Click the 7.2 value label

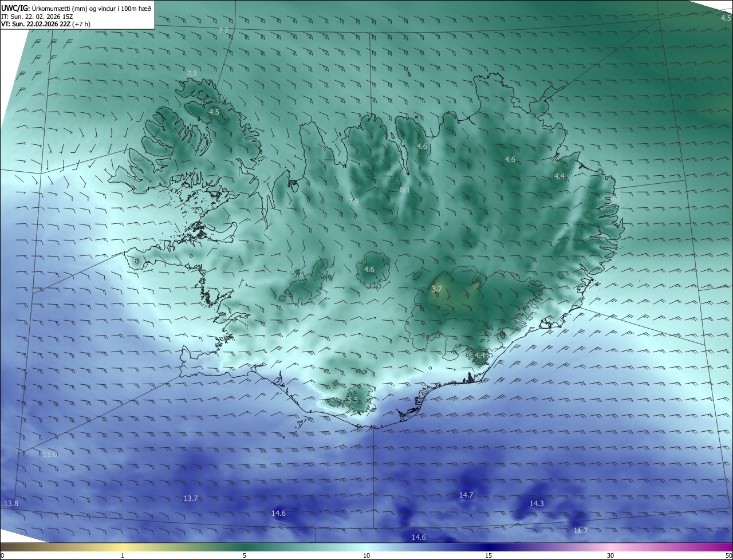click(223, 30)
